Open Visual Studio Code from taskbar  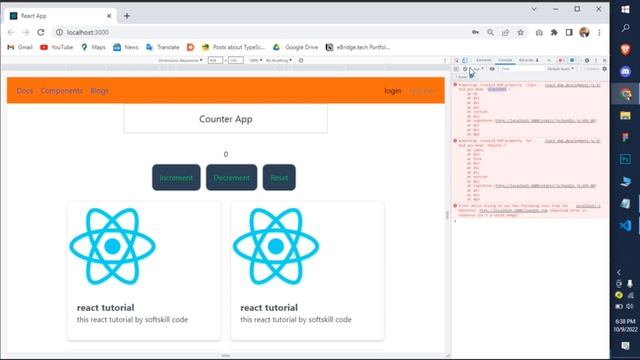(x=625, y=225)
